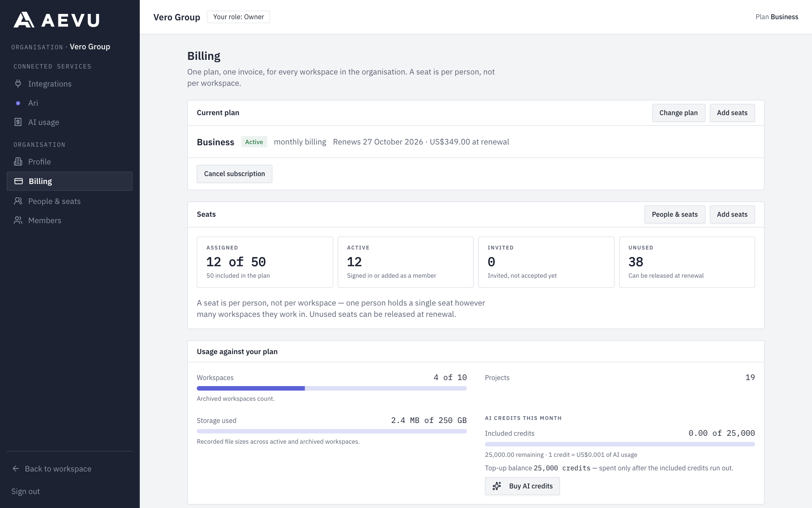Click the 'Vero Group' header title
The width and height of the screenshot is (812, 508).
click(177, 17)
